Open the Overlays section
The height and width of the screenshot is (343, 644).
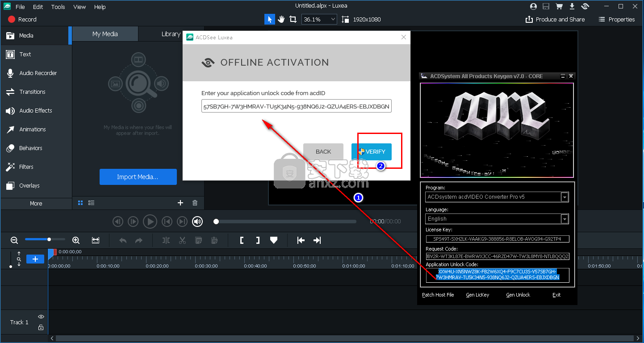click(36, 185)
